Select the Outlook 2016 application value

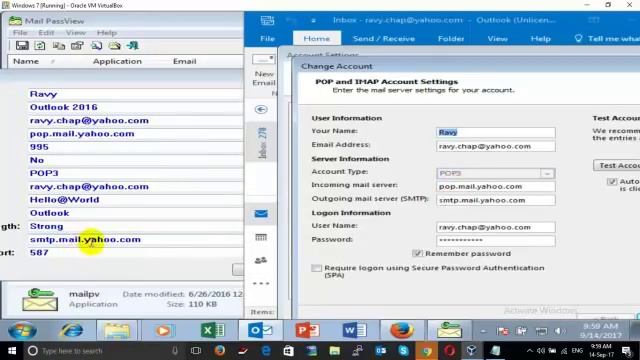(64, 107)
